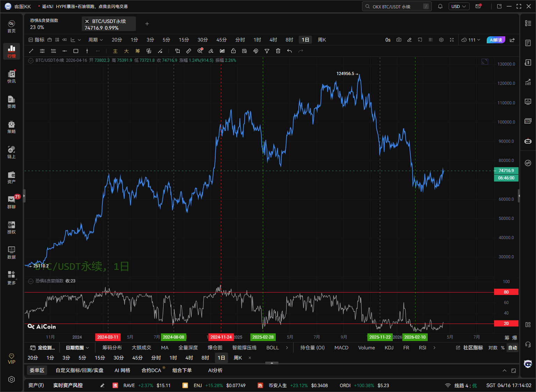Click the chart fullscreen expand icon
The height and width of the screenshot is (392, 536).
click(452, 40)
